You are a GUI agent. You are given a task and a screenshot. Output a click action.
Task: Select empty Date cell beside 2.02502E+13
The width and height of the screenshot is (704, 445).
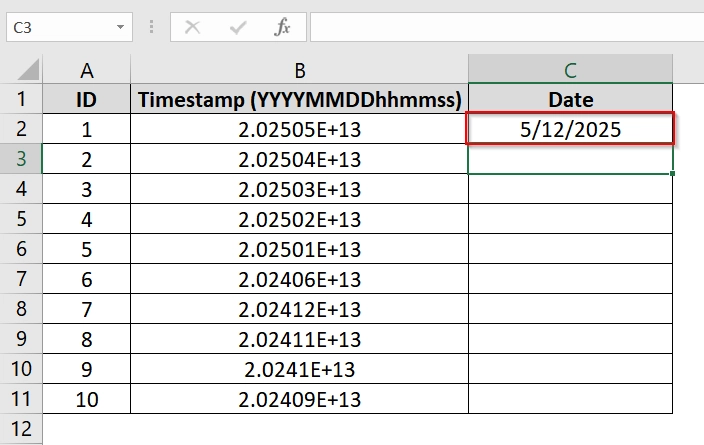(570, 219)
